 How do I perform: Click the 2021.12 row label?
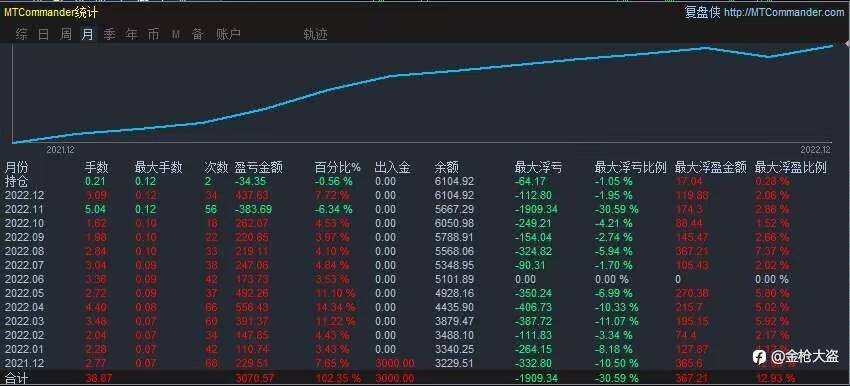(x=25, y=363)
